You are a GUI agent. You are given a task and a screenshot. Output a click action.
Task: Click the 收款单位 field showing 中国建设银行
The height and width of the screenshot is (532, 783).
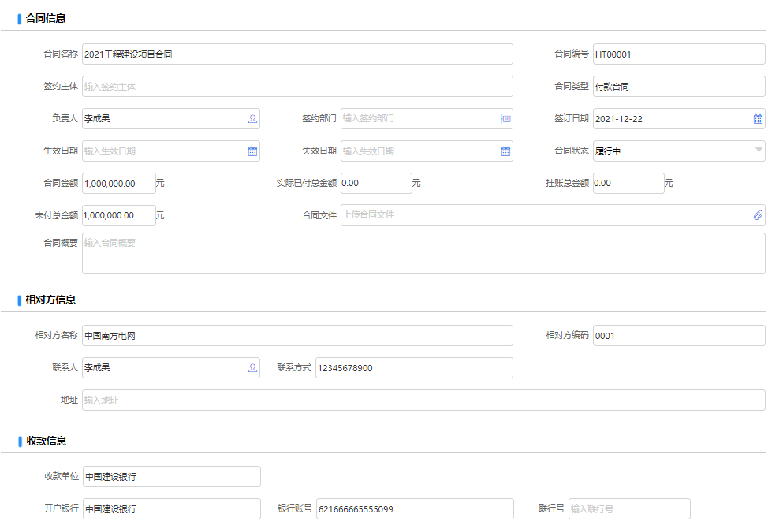click(172, 477)
